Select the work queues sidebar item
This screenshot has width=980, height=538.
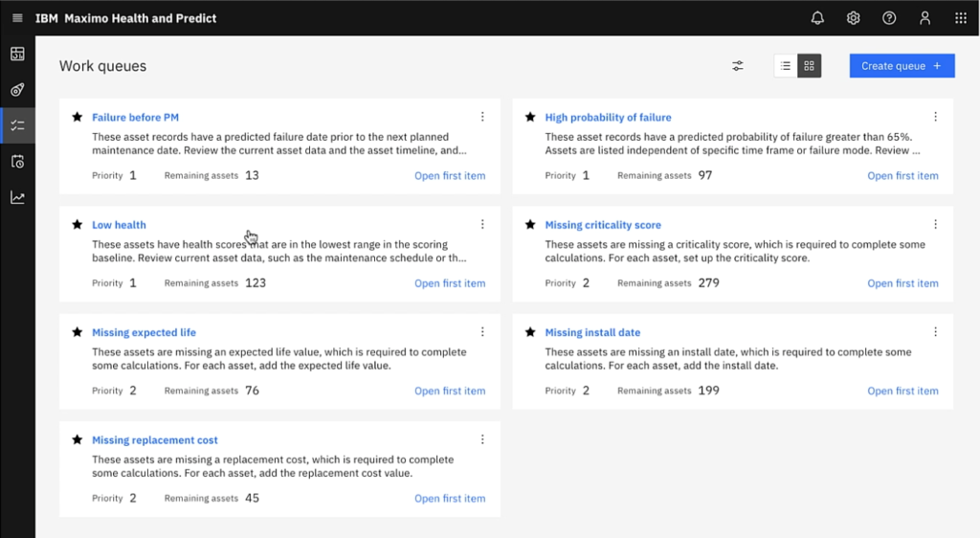pos(17,125)
